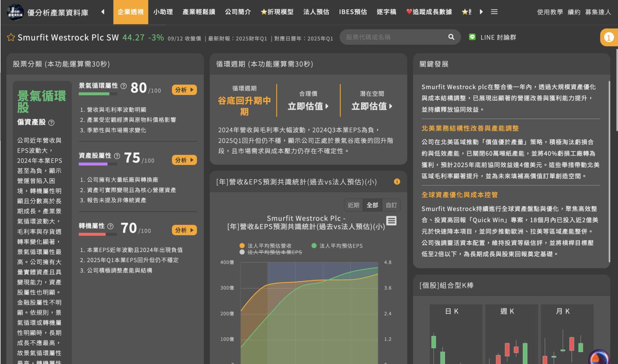The image size is (618, 364).
Task: Open the 企業透視 tab
Action: pos(131,12)
